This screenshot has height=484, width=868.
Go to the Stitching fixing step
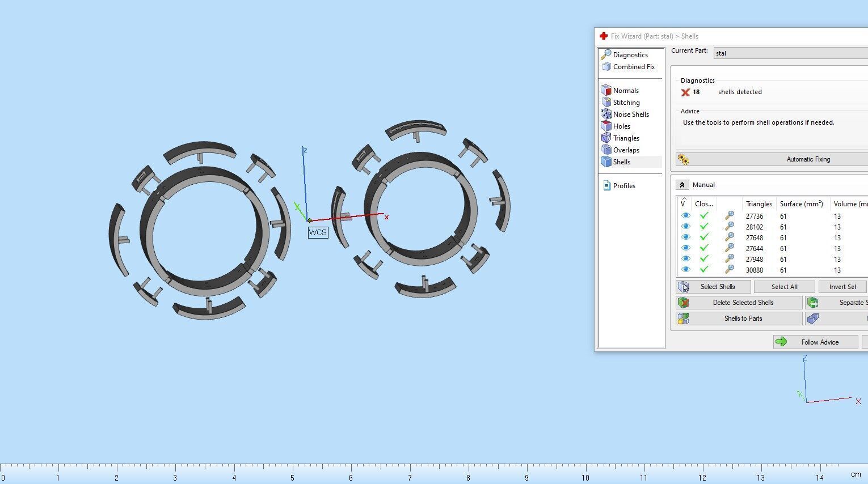[x=626, y=103]
